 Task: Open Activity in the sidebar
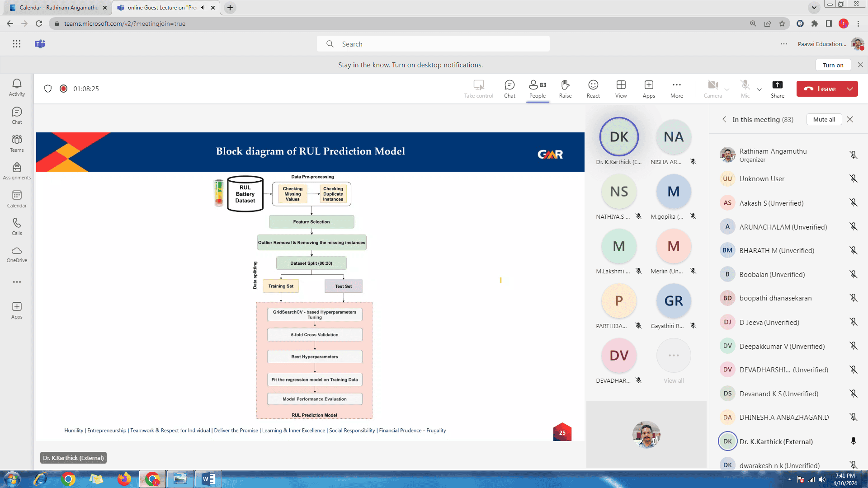pos(17,87)
